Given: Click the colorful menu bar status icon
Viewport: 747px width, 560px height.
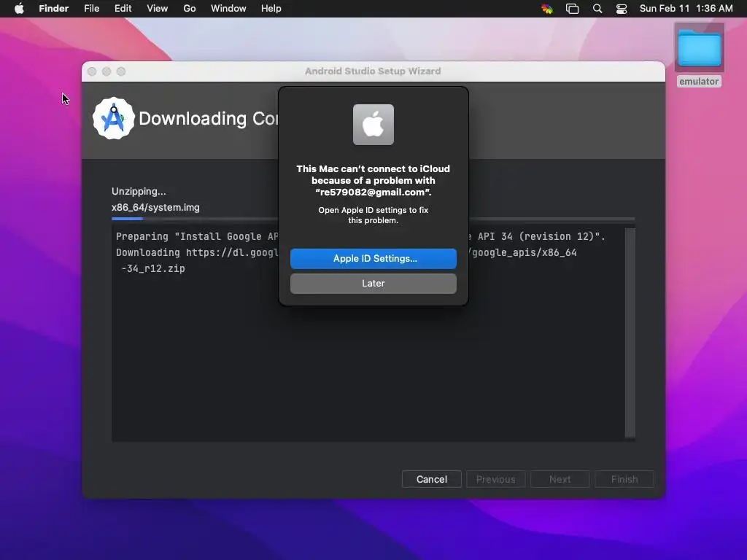Looking at the screenshot, I should click(547, 9).
